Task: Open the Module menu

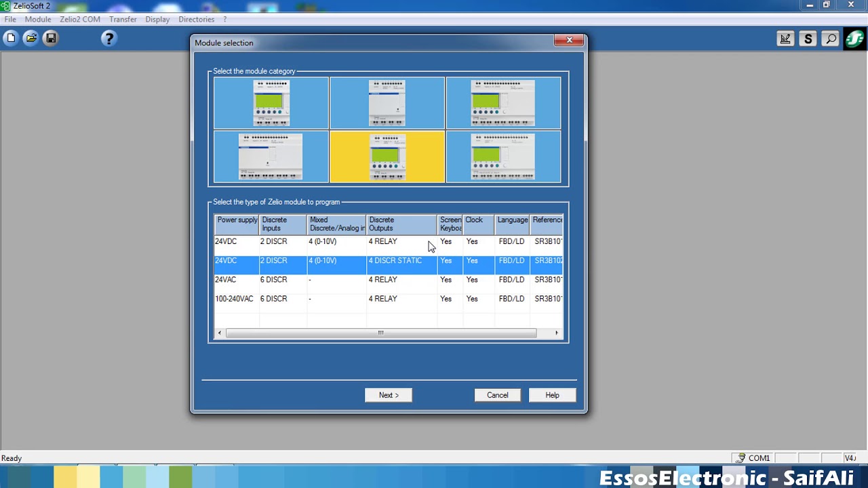Action: [x=38, y=19]
